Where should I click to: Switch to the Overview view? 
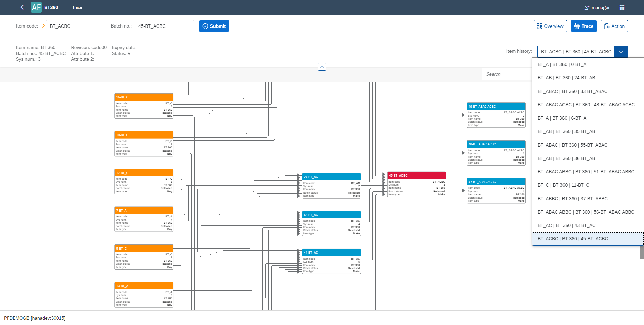pos(550,26)
